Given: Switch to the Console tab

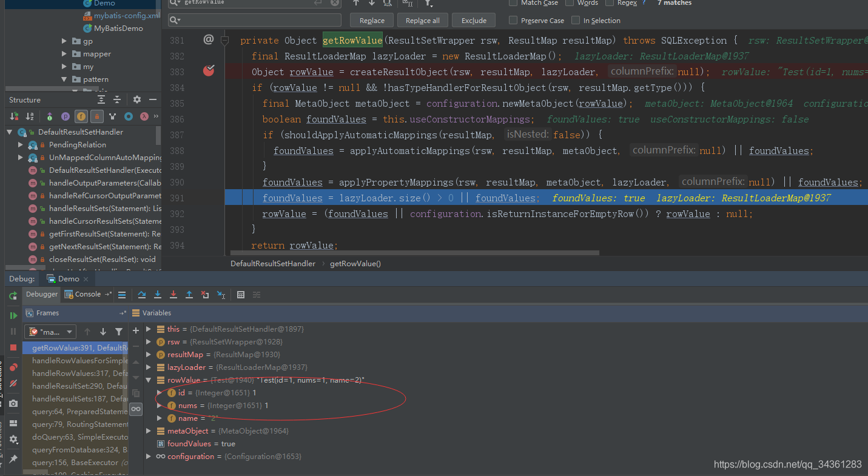Looking at the screenshot, I should (x=89, y=294).
